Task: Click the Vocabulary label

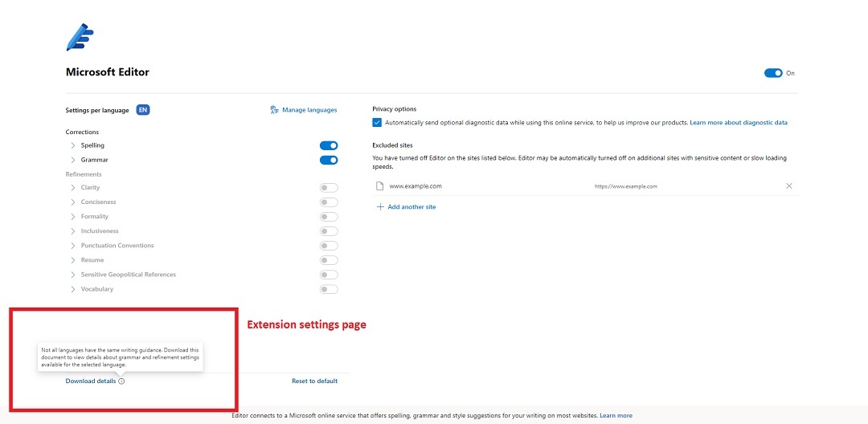Action: click(97, 289)
